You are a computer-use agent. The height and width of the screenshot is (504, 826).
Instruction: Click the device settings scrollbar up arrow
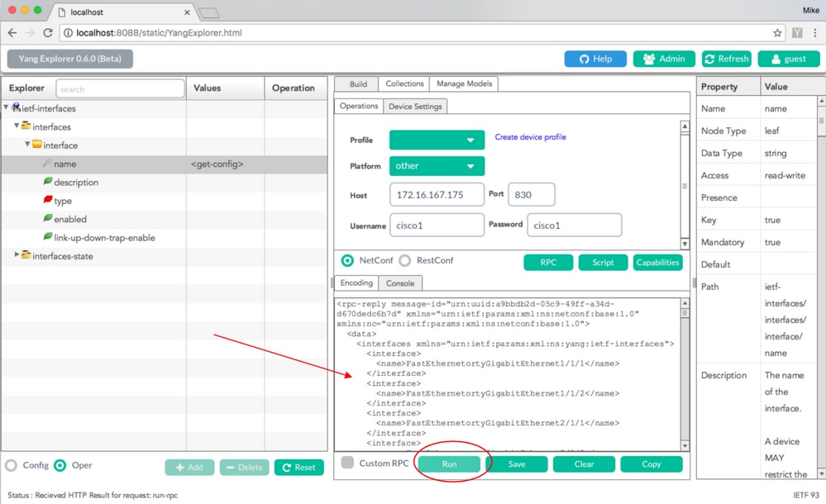685,126
